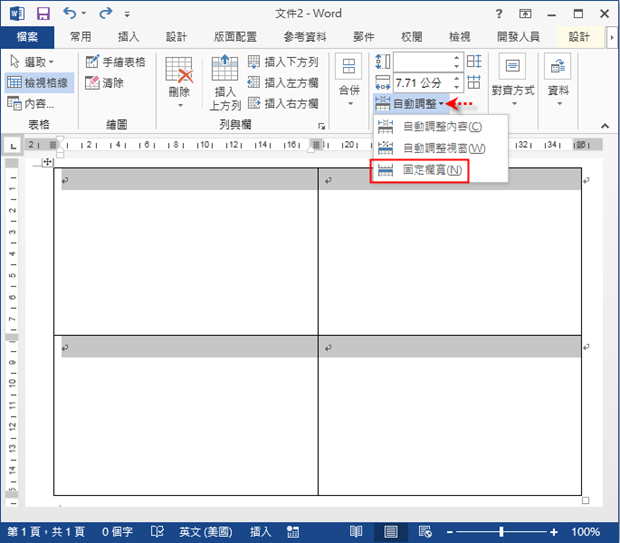Click the 手繪表格 draw table tool

click(115, 62)
